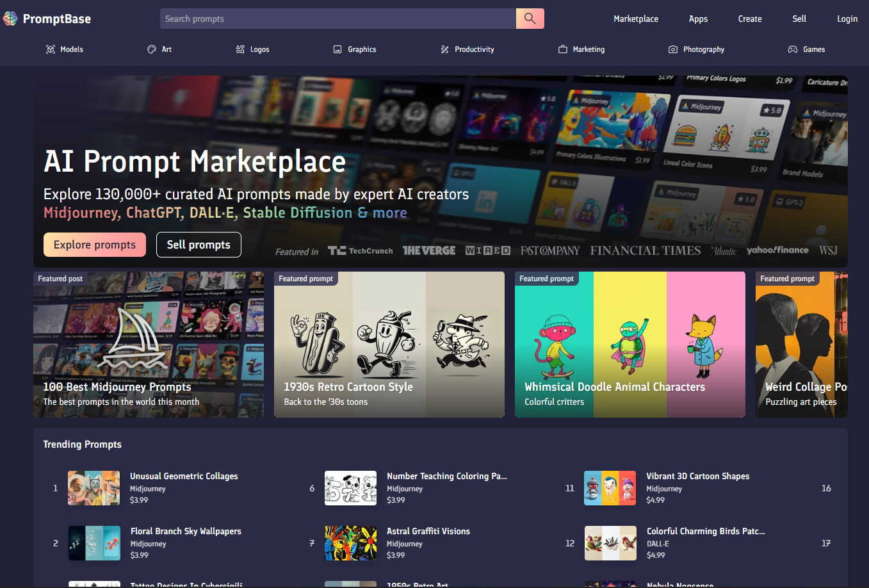Open the Number Teaching Coloring Pa... title
This screenshot has width=869, height=588.
point(447,476)
